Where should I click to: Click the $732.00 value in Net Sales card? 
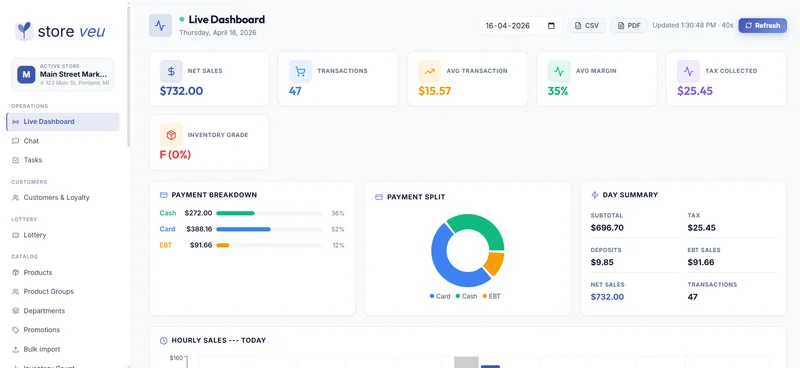[x=181, y=91]
